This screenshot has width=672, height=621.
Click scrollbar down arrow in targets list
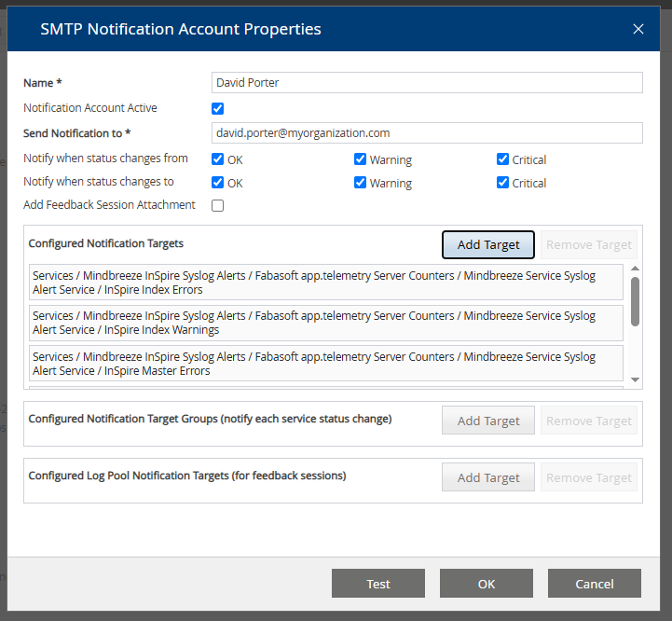point(636,380)
